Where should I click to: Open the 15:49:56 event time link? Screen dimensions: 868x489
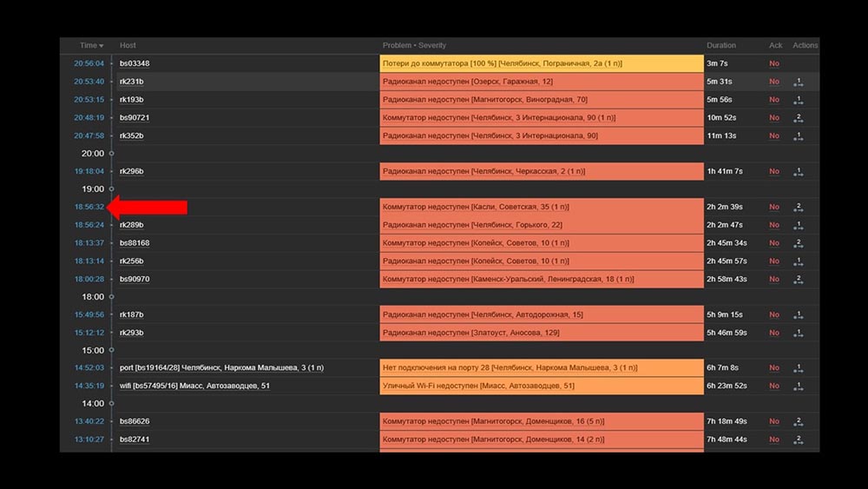click(89, 314)
